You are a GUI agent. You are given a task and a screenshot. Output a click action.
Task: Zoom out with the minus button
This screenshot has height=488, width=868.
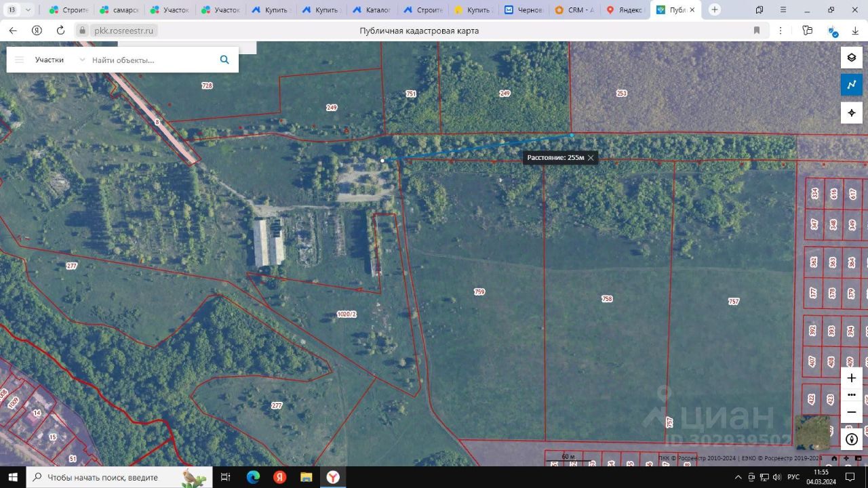click(x=852, y=412)
